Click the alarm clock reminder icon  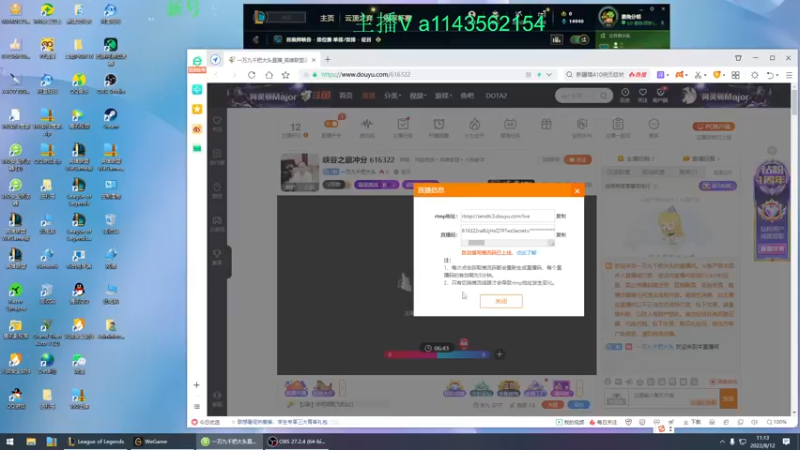pyautogui.click(x=439, y=124)
